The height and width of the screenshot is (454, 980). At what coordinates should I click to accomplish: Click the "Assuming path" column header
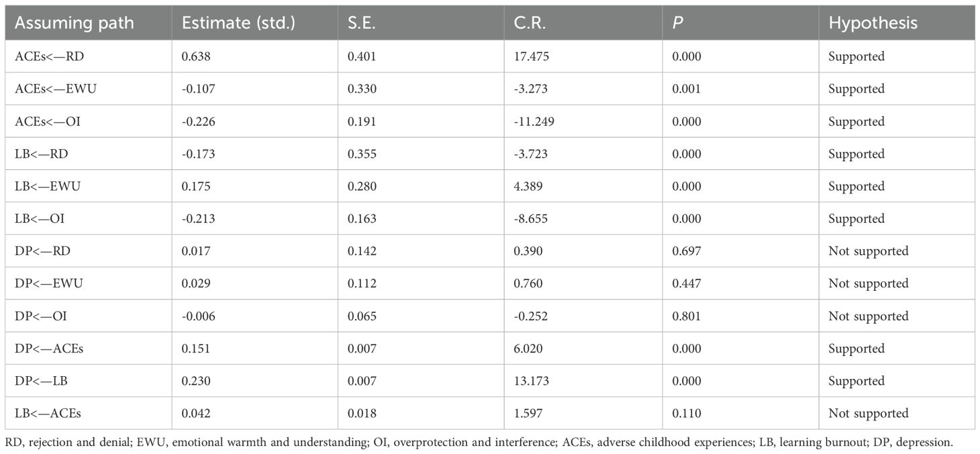(x=74, y=23)
